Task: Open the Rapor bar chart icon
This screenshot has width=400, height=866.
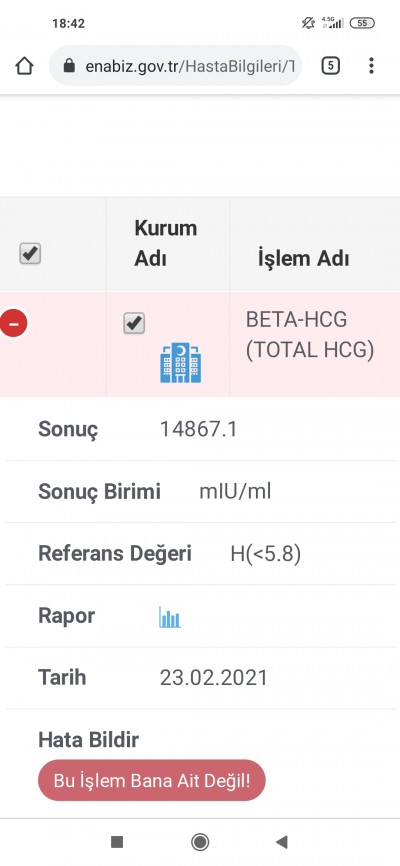Action: coord(170,617)
